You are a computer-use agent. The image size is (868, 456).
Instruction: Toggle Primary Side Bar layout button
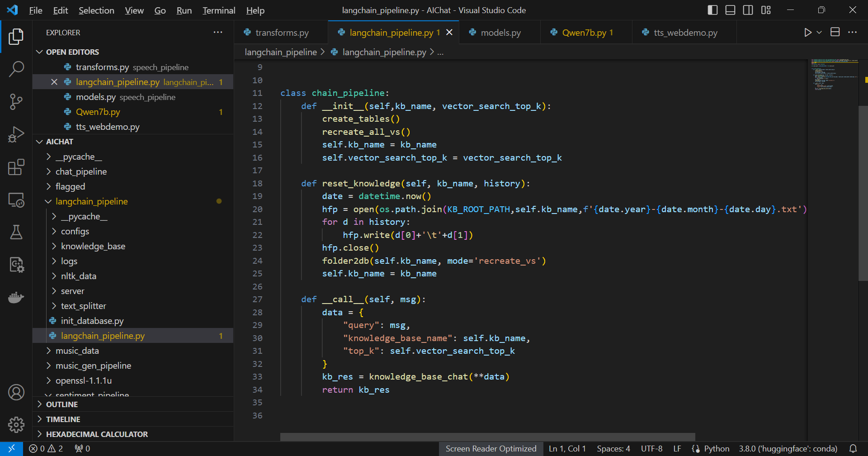tap(712, 10)
